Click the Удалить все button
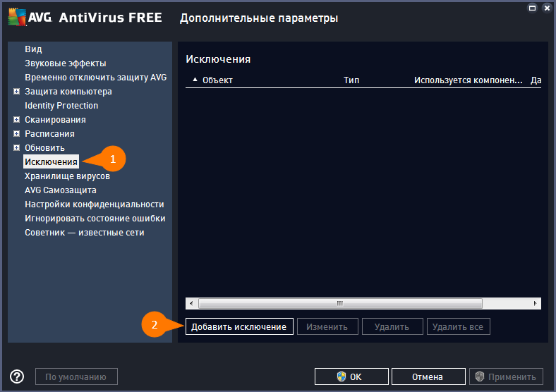This screenshot has width=556, height=392. click(458, 326)
